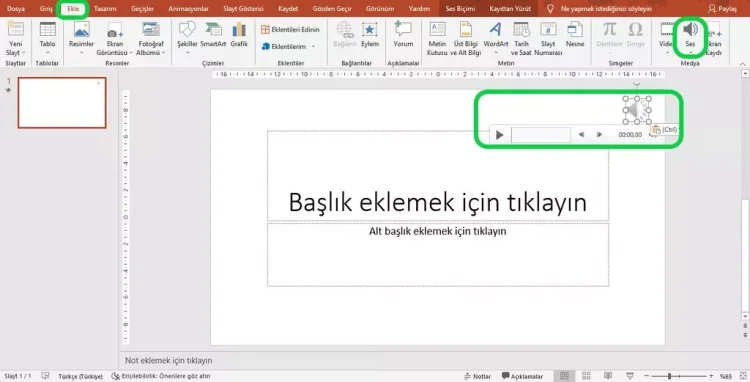Switch to slide sorter view

point(586,376)
